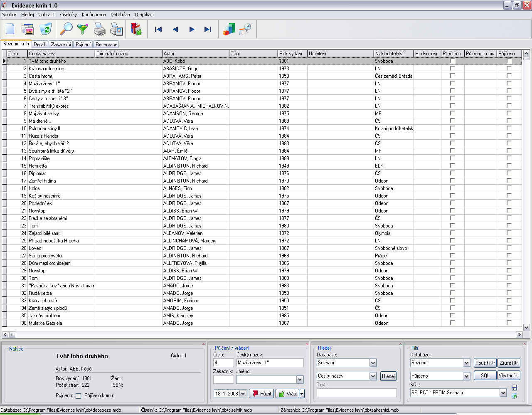Open the Číselníky menu
Image resolution: width=532 pixels, height=415 pixels.
coord(68,15)
